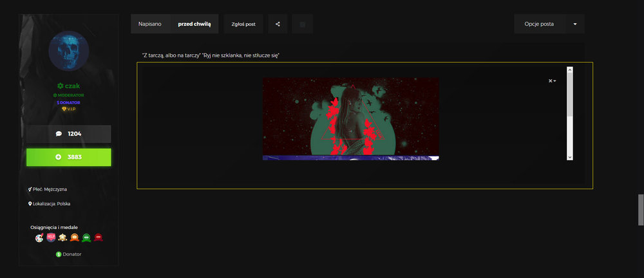Click the Donator group label

coord(72,254)
